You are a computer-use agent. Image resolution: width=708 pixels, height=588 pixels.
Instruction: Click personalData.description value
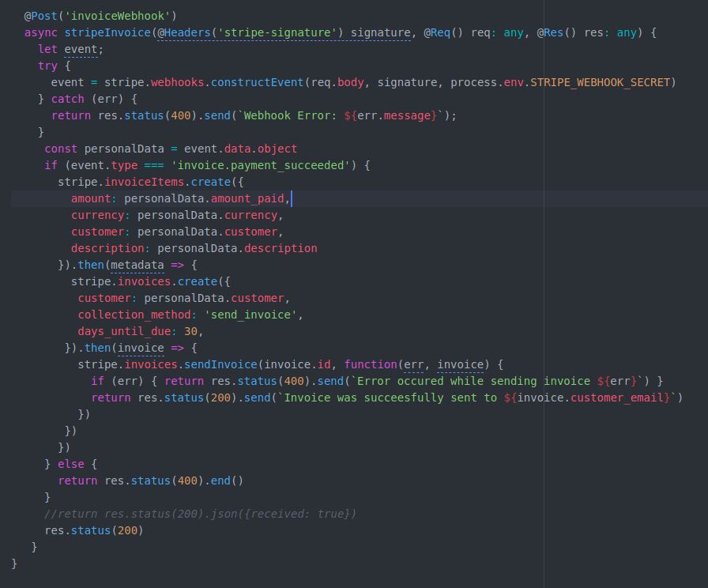coord(237,248)
